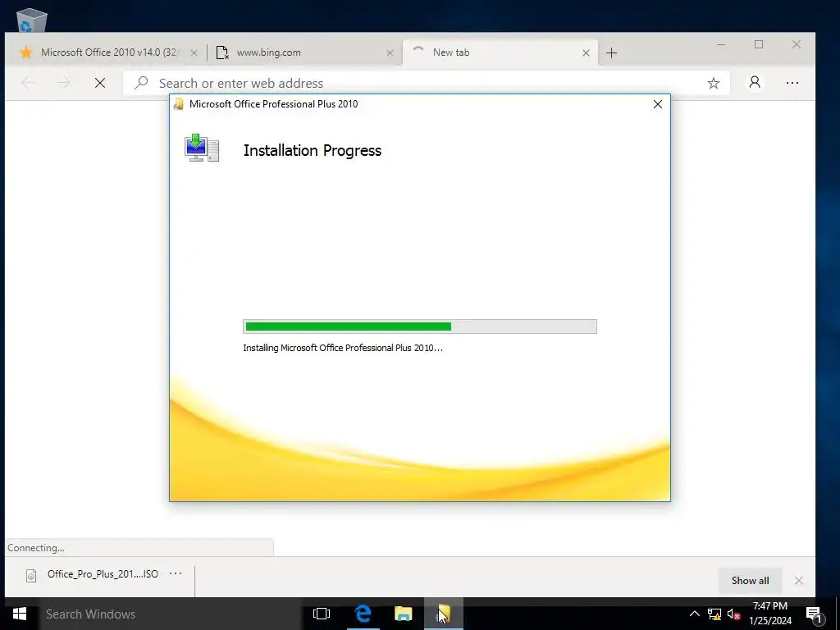Close the Office installer dialog
The image size is (840, 630).
click(x=658, y=104)
